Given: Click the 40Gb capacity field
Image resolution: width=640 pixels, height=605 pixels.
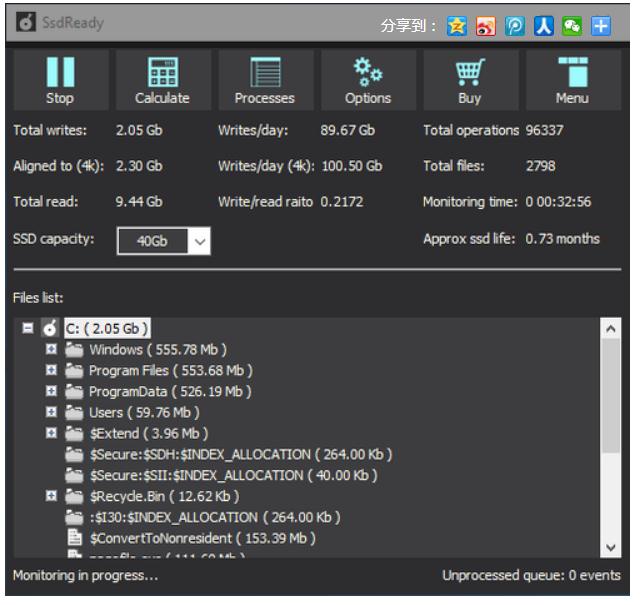Looking at the screenshot, I should [152, 241].
